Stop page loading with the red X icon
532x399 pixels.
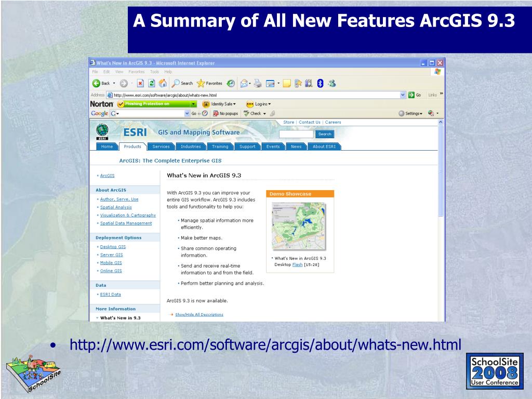click(140, 83)
